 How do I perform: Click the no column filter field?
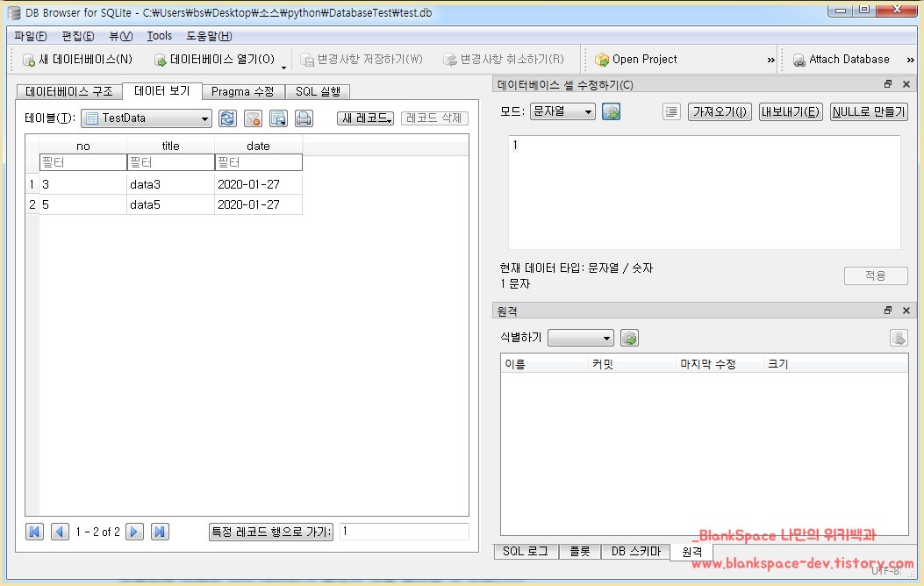click(83, 162)
